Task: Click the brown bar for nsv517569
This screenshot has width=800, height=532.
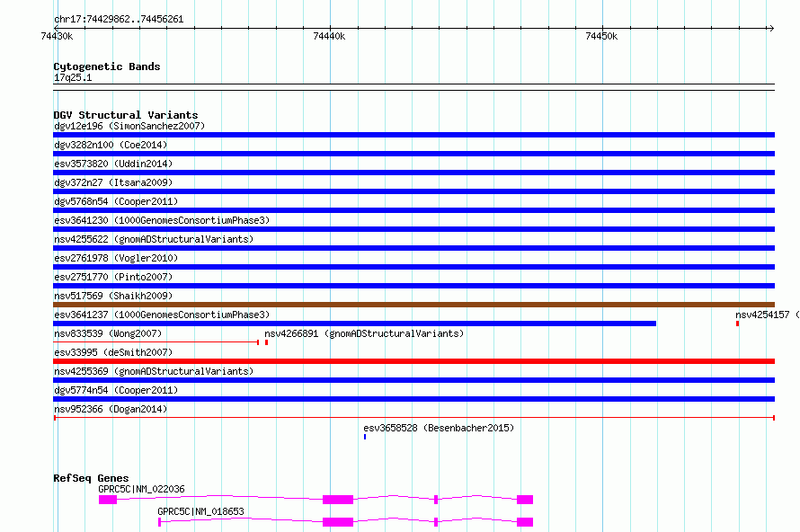Action: point(413,305)
